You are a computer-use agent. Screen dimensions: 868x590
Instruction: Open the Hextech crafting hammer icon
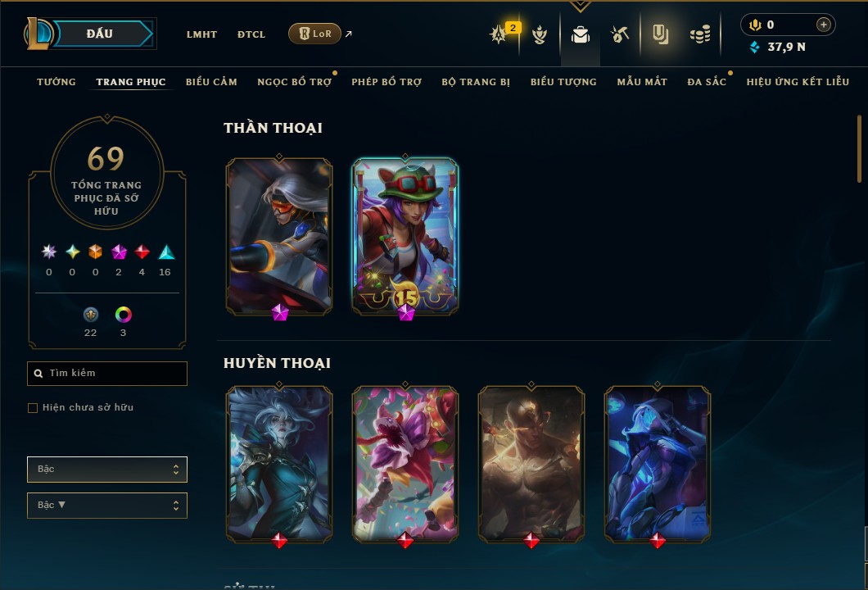click(620, 35)
